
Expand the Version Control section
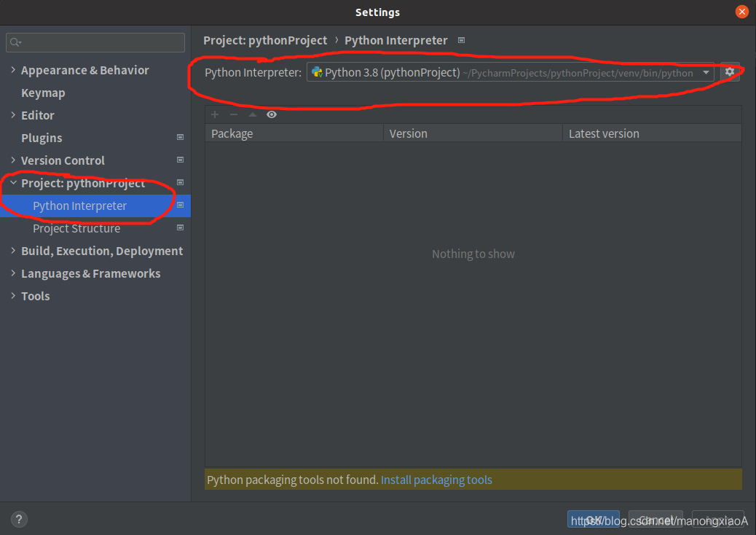pos(13,160)
